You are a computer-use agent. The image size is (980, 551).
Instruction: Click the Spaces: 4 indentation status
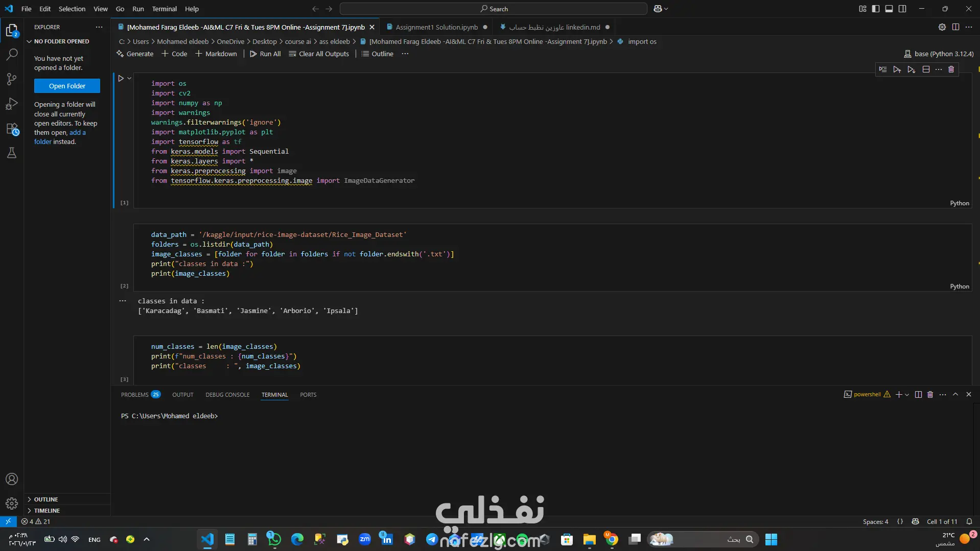(x=875, y=521)
